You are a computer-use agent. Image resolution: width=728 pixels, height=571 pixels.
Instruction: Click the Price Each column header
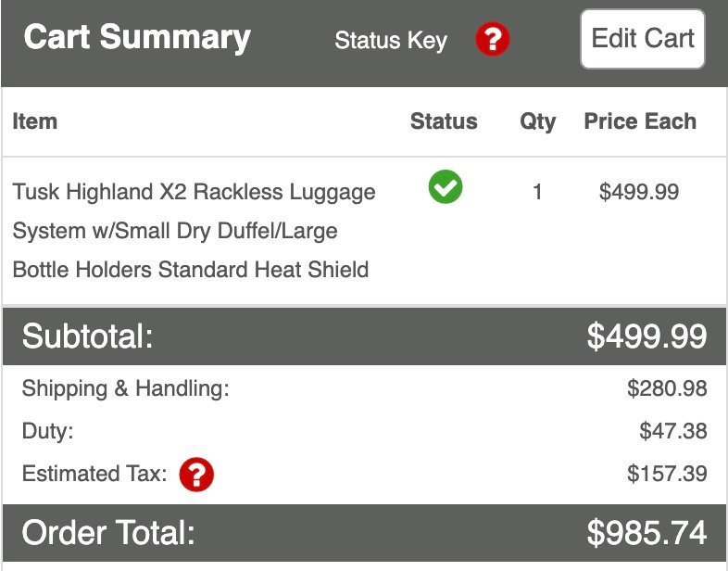click(x=639, y=121)
